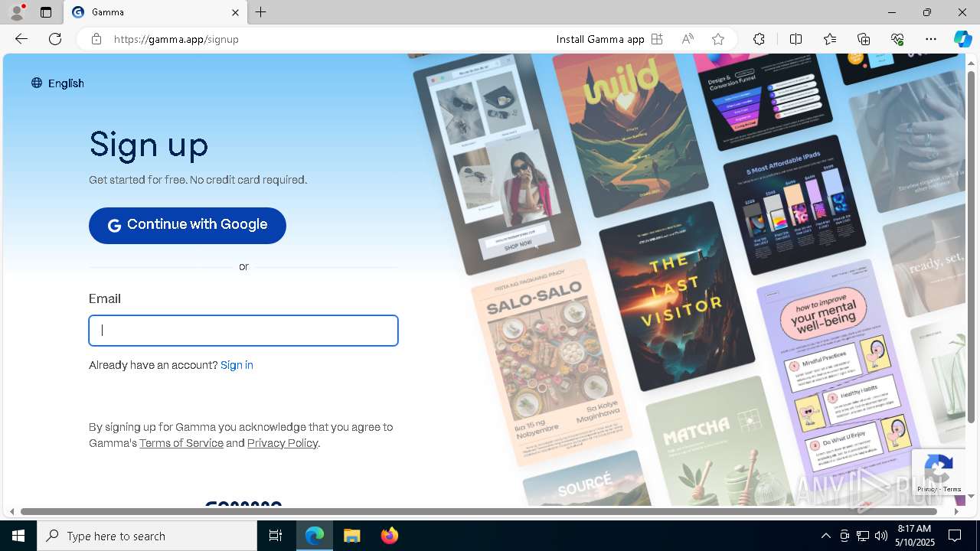Viewport: 980px width, 551px height.
Task: Focus the Email input field
Action: click(243, 331)
